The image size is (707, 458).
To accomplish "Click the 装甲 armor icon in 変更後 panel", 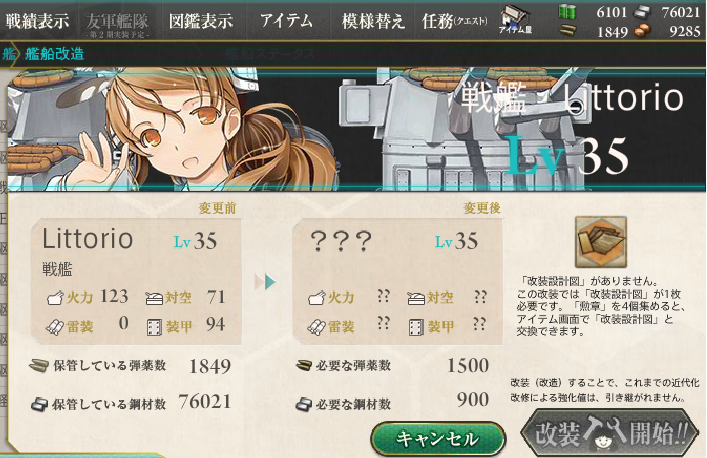I will coord(416,327).
